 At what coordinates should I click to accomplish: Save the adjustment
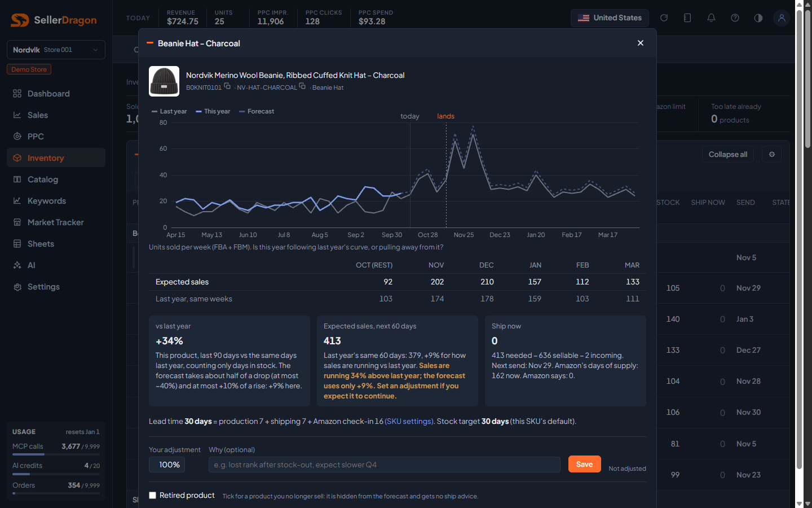click(x=584, y=464)
